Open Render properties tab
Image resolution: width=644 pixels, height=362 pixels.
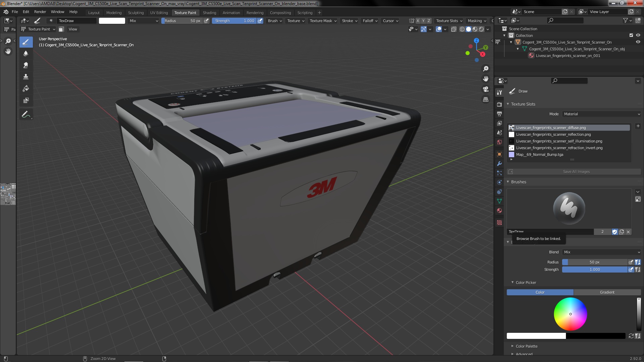pyautogui.click(x=499, y=105)
